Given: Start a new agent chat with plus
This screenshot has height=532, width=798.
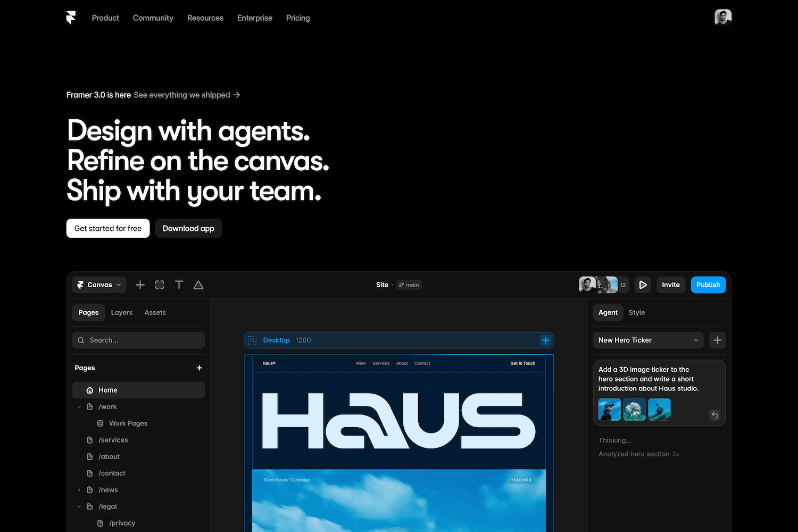Looking at the screenshot, I should point(718,340).
